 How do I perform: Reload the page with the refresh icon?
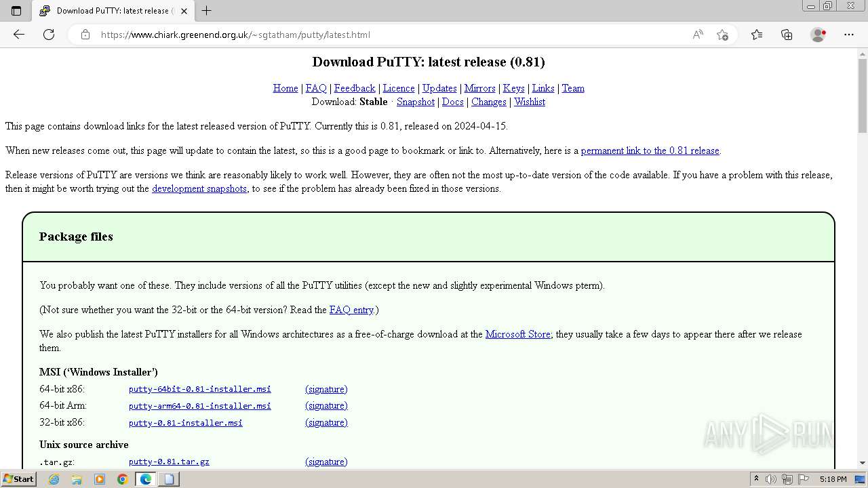[49, 35]
